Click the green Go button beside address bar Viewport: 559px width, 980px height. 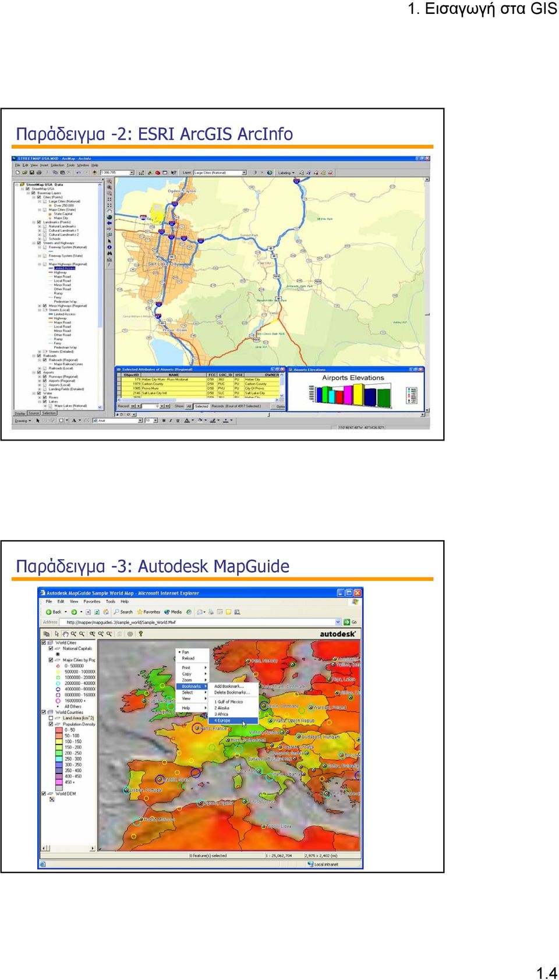(x=350, y=622)
